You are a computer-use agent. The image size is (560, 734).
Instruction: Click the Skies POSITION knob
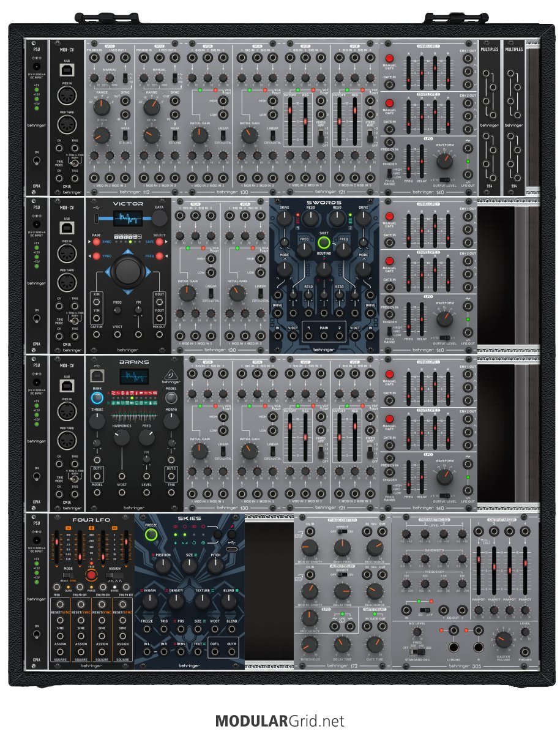163,566
